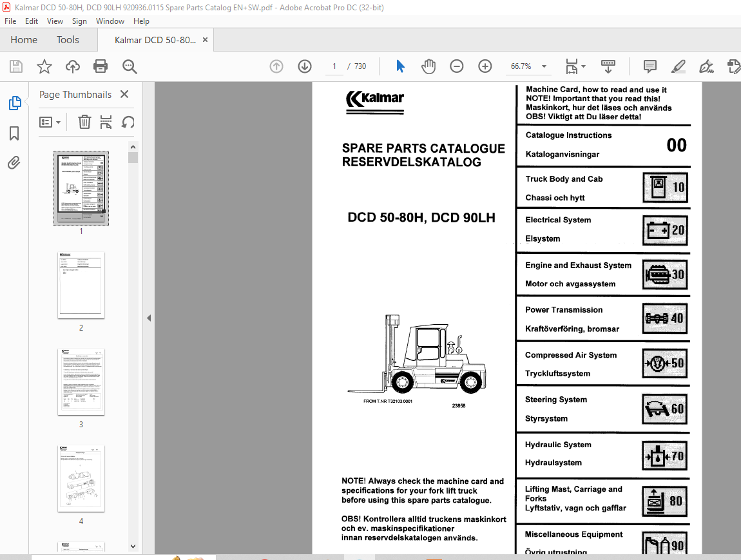Add a comment note

click(650, 66)
